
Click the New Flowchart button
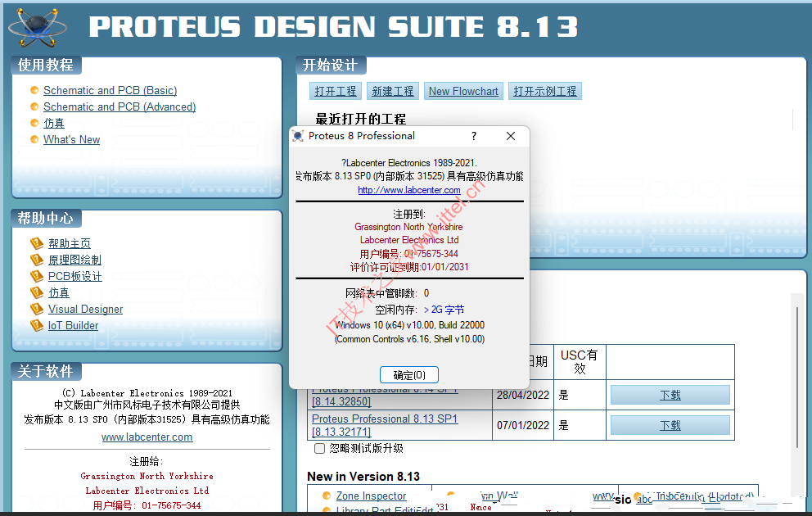(463, 91)
